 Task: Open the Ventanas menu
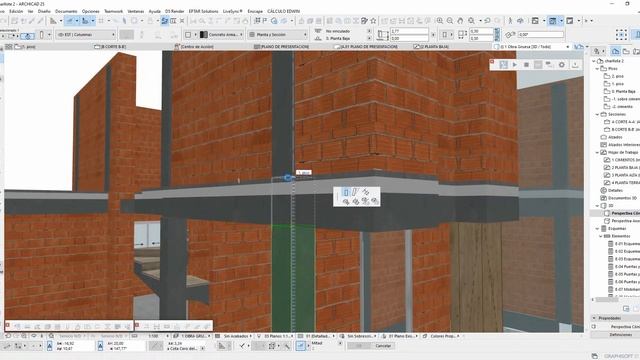point(136,11)
